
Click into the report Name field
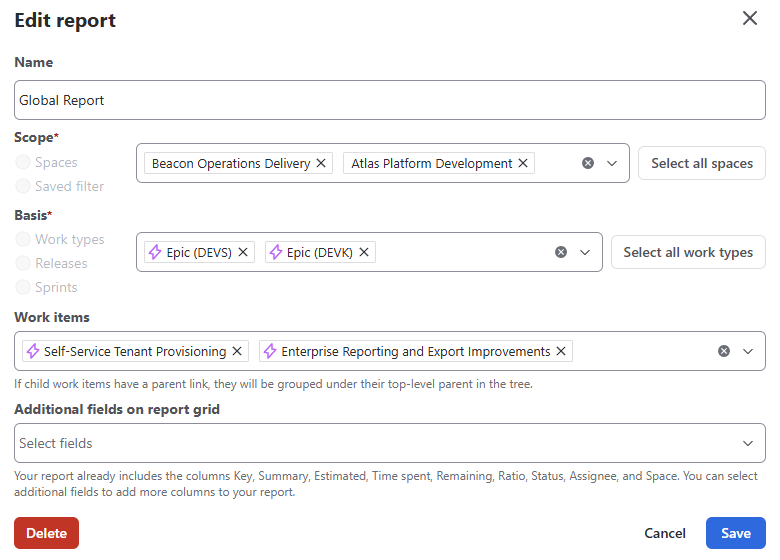point(389,100)
